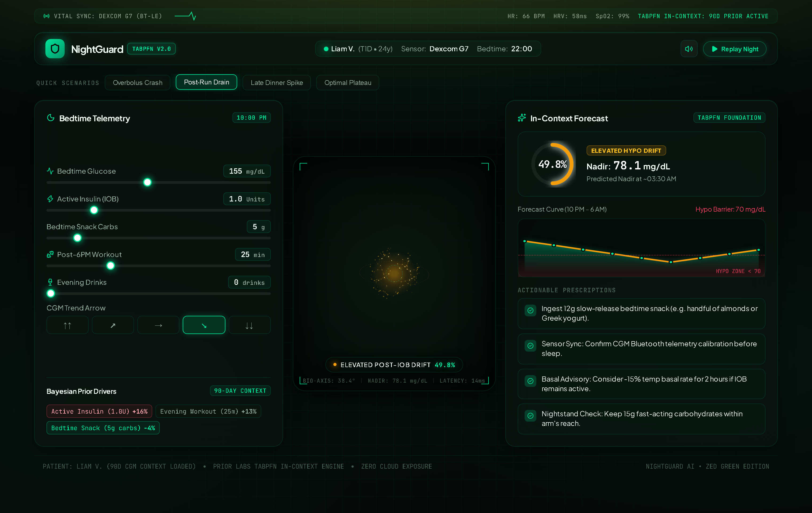
Task: Click check icon for almonds snack prescription
Action: point(530,310)
